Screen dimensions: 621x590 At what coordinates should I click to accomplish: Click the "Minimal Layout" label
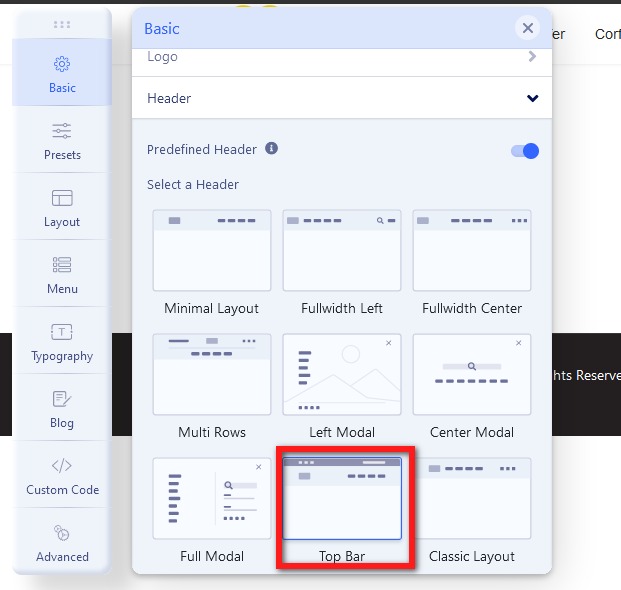211,308
